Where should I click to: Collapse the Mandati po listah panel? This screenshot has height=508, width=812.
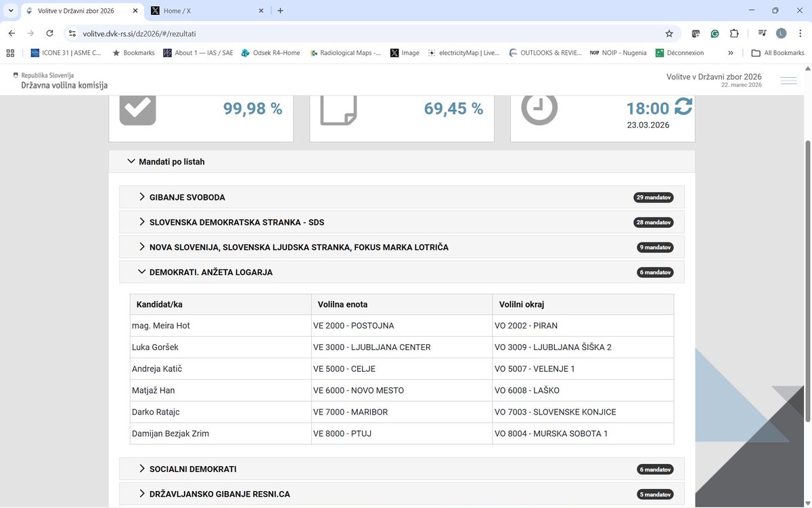[402, 162]
